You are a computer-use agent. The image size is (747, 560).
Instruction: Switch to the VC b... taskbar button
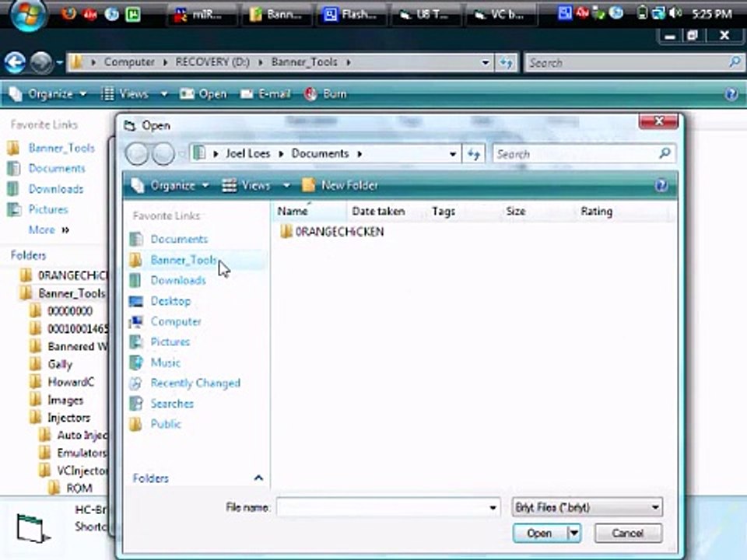[x=501, y=15]
